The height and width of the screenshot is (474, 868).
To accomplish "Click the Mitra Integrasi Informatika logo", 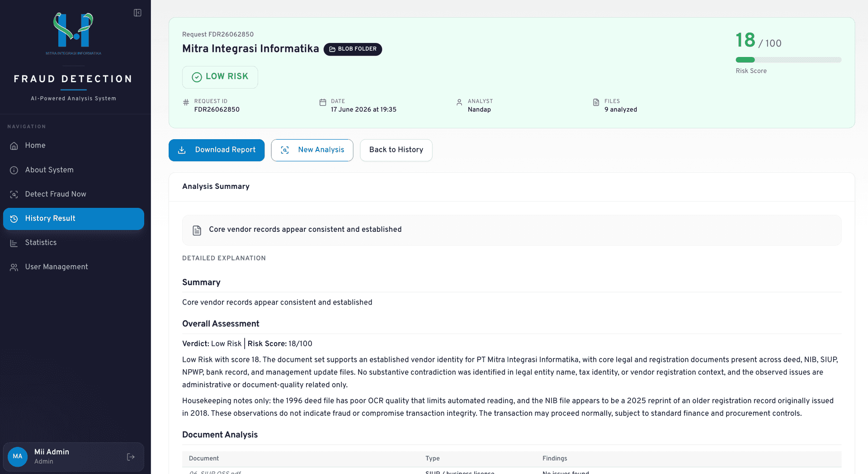I will click(73, 33).
